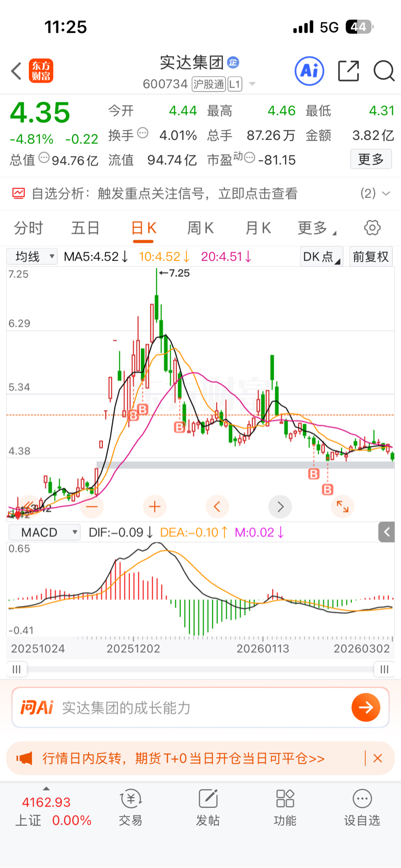Screen dimensions: 401x868
Task: Expand chart to fullscreen icon
Action: (x=343, y=506)
